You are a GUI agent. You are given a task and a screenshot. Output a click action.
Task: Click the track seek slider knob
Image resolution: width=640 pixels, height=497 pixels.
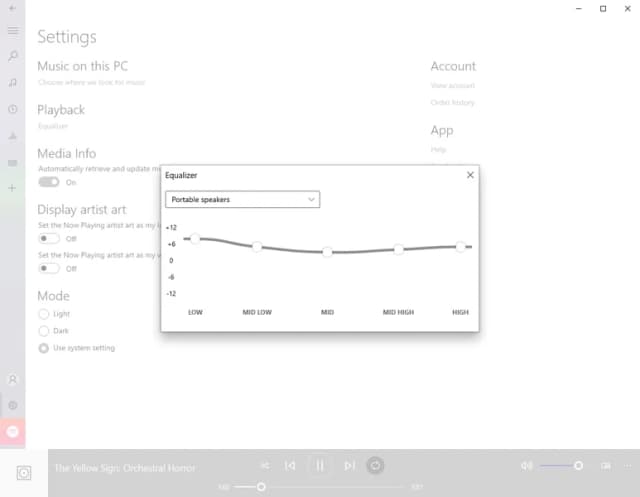click(261, 486)
